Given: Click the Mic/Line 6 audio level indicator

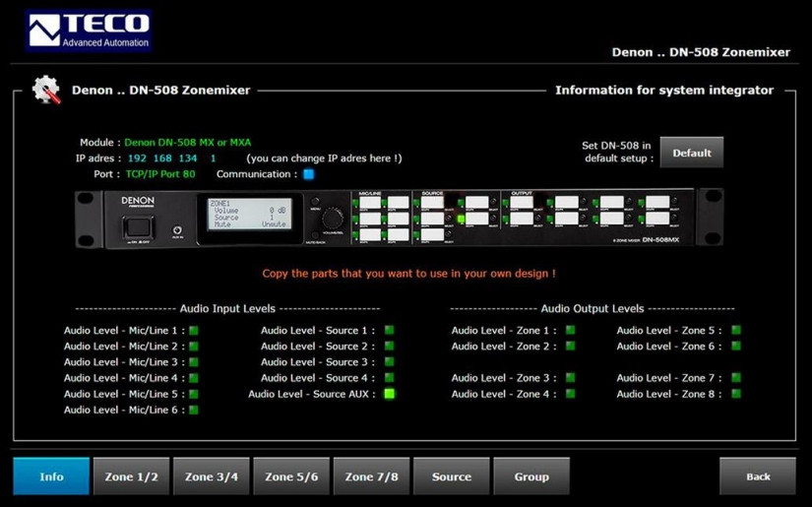Looking at the screenshot, I should tap(194, 410).
